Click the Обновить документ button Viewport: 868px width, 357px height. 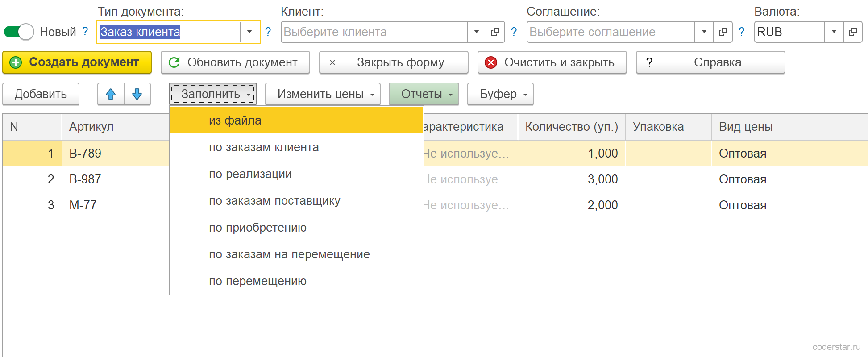tap(235, 62)
